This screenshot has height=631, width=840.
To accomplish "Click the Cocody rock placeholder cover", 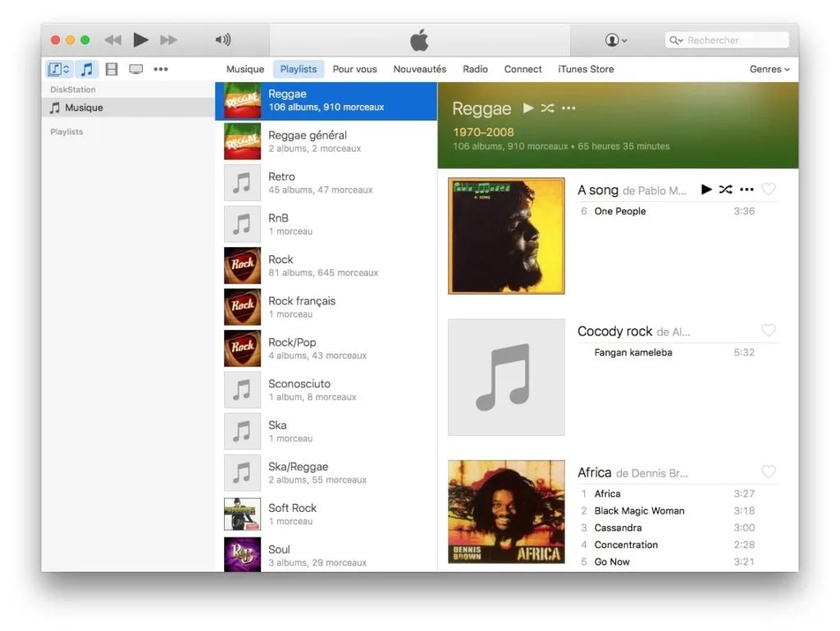I will (x=506, y=377).
